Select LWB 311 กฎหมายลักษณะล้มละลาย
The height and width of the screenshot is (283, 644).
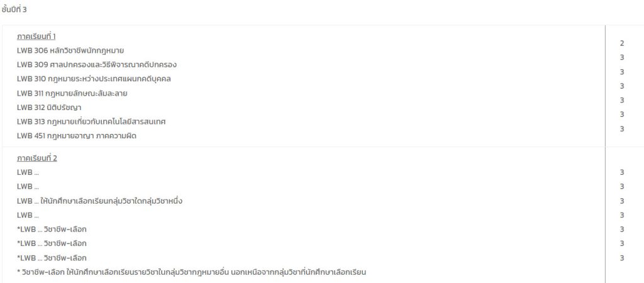72,93
